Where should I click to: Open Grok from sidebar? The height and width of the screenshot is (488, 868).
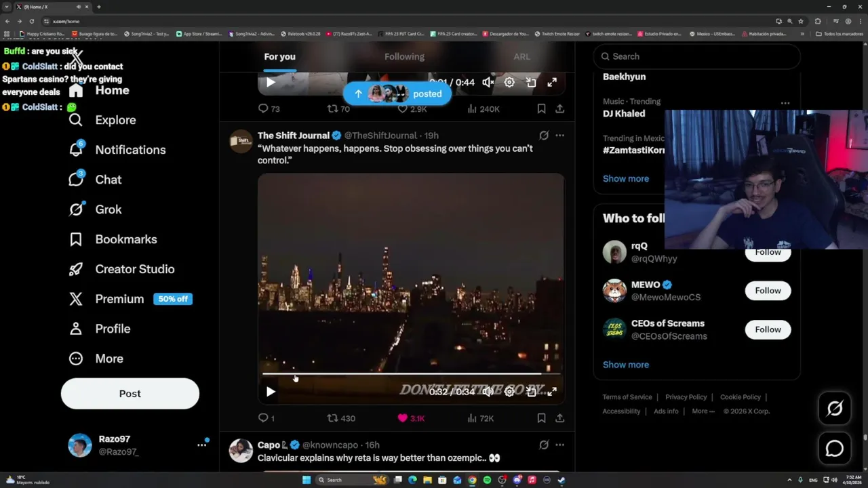click(95, 209)
